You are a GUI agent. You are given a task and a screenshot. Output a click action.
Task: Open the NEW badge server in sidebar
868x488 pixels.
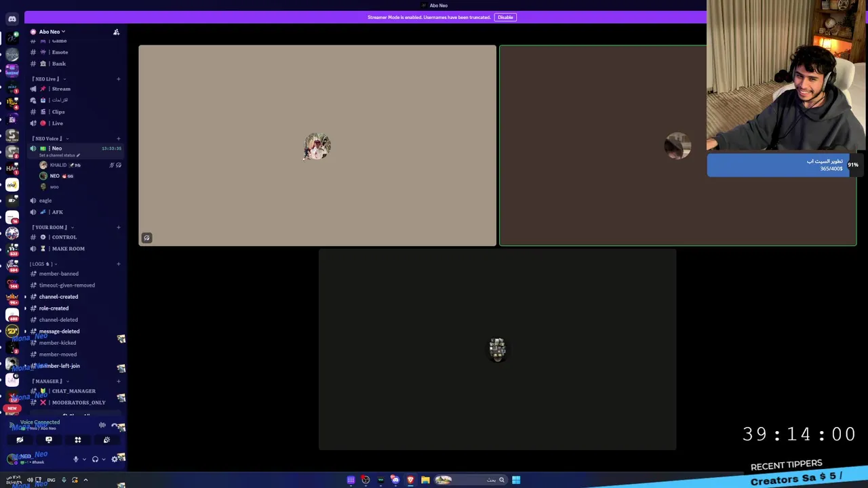click(x=12, y=409)
